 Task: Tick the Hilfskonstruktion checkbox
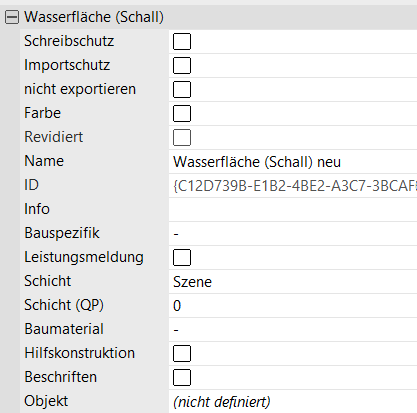(182, 353)
